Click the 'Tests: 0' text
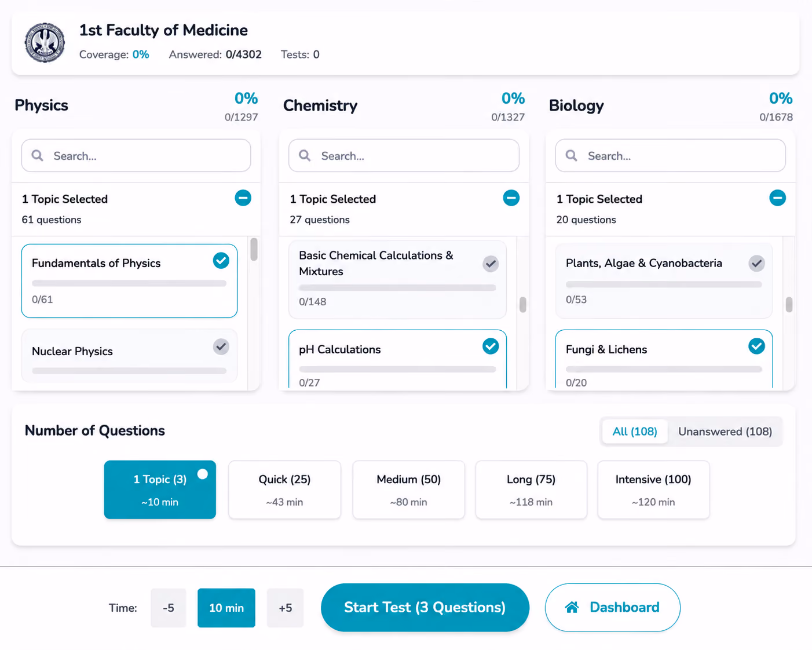This screenshot has height=650, width=812. 300,54
